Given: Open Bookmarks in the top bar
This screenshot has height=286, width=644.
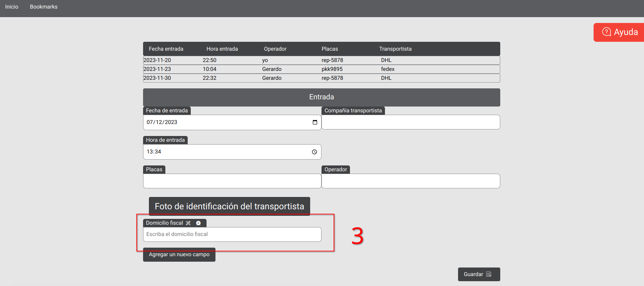Looking at the screenshot, I should click(44, 7).
